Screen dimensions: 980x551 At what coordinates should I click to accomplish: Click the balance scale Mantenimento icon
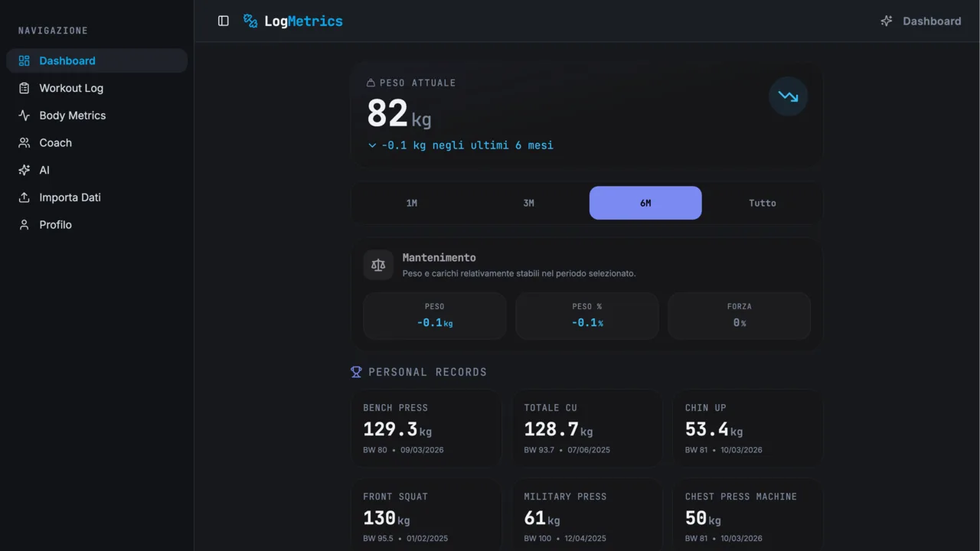click(378, 265)
